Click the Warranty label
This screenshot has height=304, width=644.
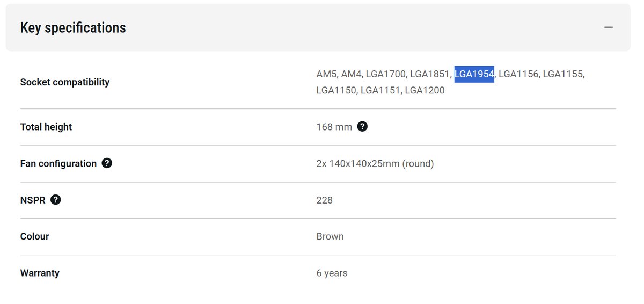coord(40,273)
